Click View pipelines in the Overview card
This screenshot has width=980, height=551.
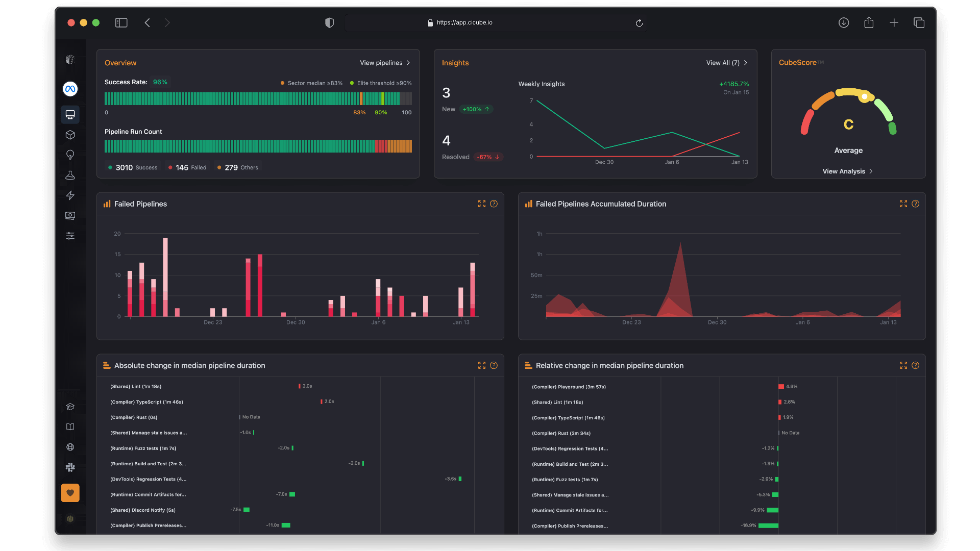[385, 63]
